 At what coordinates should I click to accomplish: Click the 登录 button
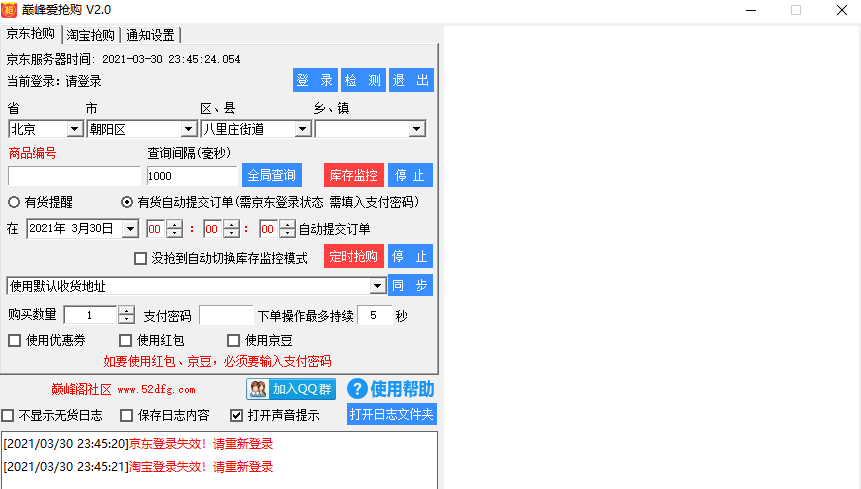[x=315, y=80]
